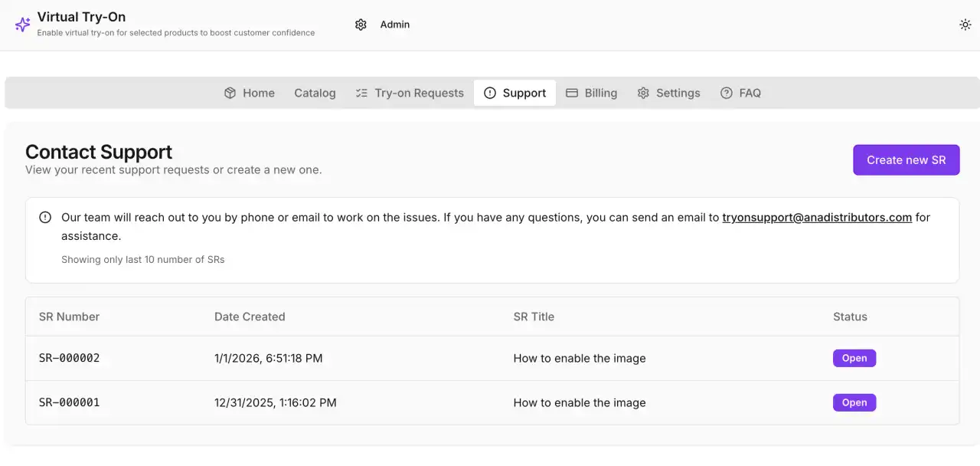Switch to the Catalog tab

(315, 92)
